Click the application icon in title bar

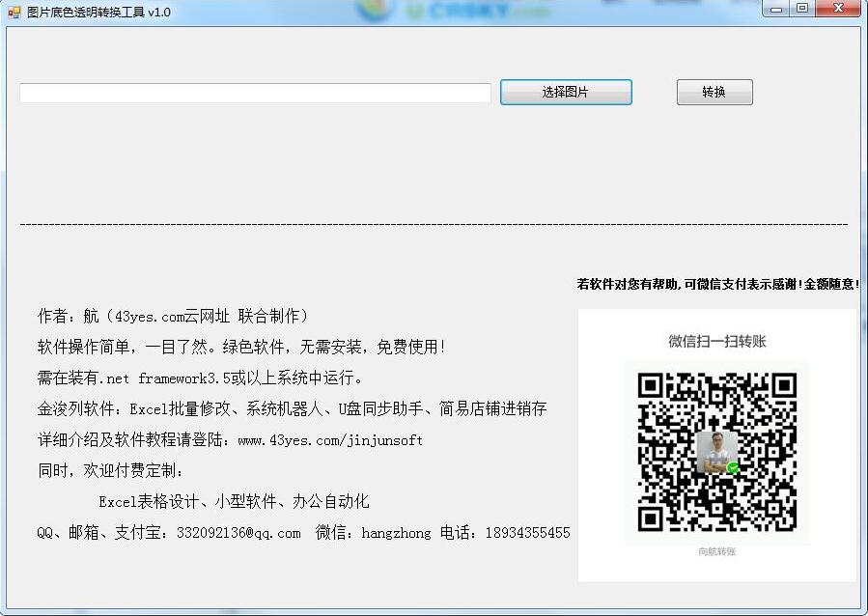(14, 13)
